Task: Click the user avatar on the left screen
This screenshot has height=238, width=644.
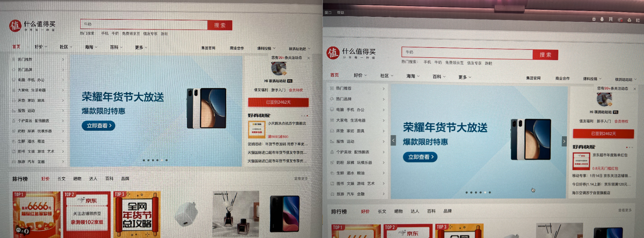Action: point(278,69)
